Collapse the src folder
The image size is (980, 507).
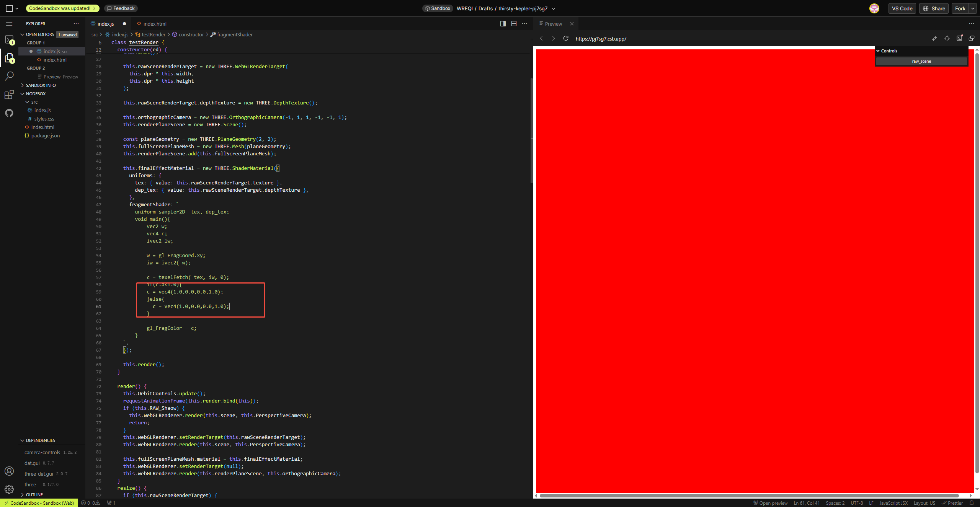coord(27,102)
